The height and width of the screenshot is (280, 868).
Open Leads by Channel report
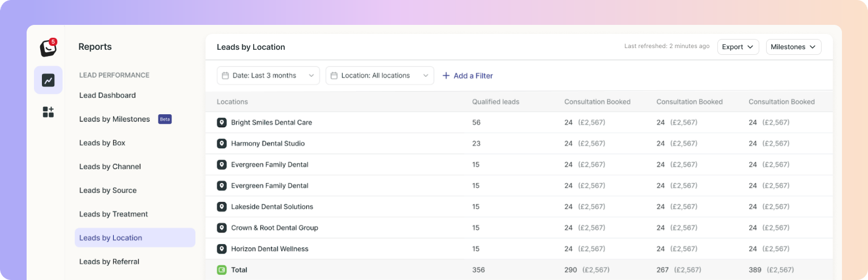(110, 167)
